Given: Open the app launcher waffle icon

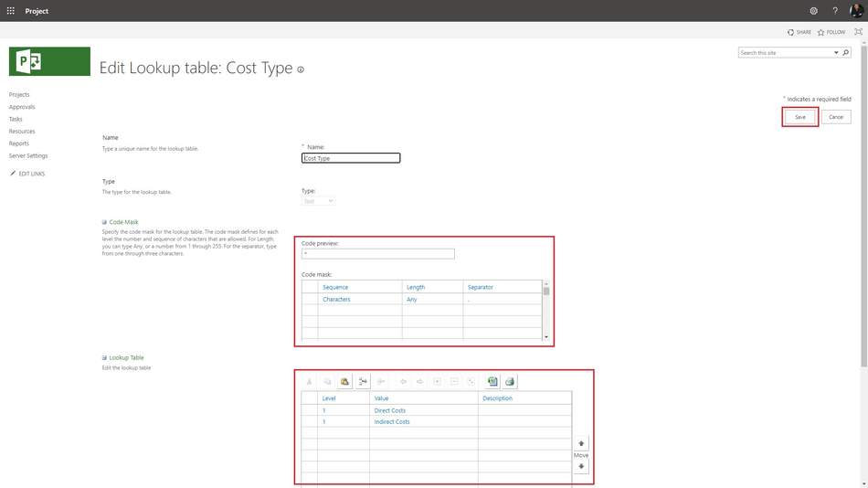Looking at the screenshot, I should tap(11, 11).
